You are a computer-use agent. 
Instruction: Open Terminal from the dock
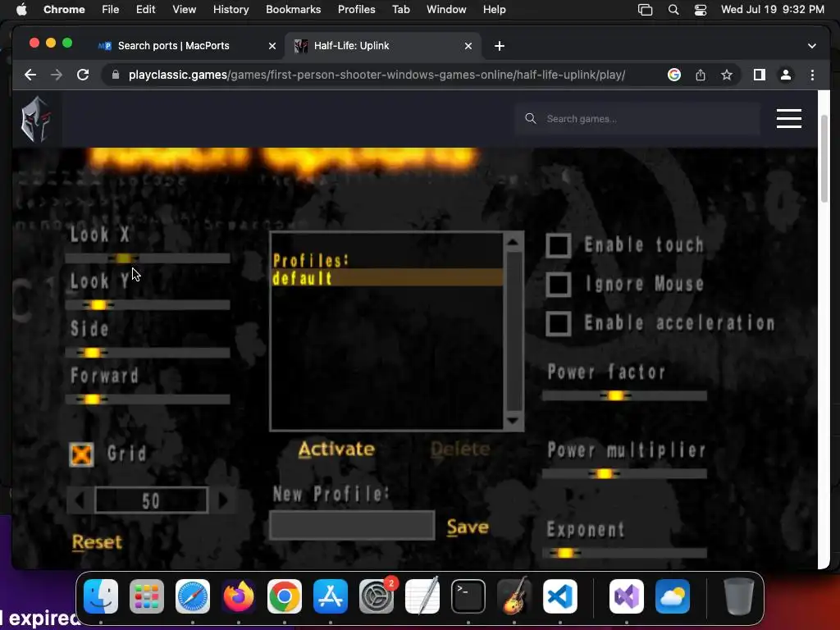point(468,596)
